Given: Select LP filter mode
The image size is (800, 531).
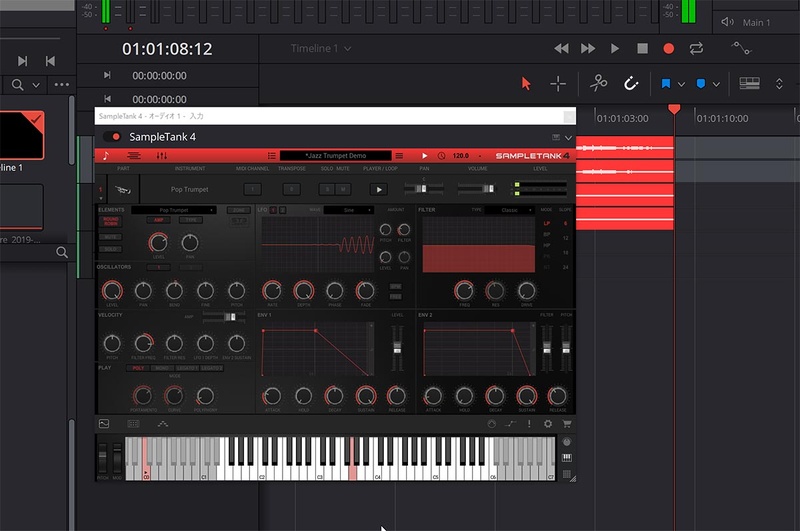Looking at the screenshot, I should tap(547, 223).
